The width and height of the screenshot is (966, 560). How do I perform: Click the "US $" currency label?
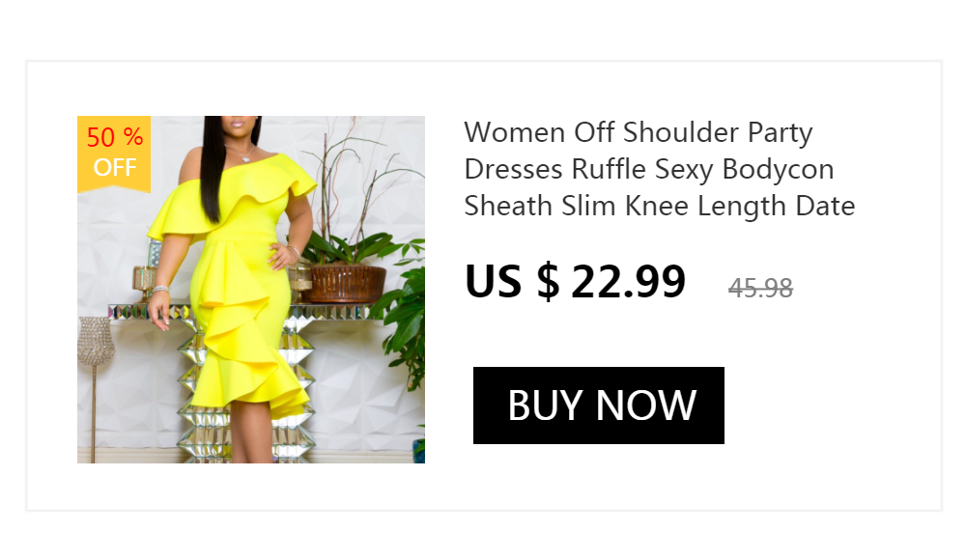pyautogui.click(x=512, y=282)
